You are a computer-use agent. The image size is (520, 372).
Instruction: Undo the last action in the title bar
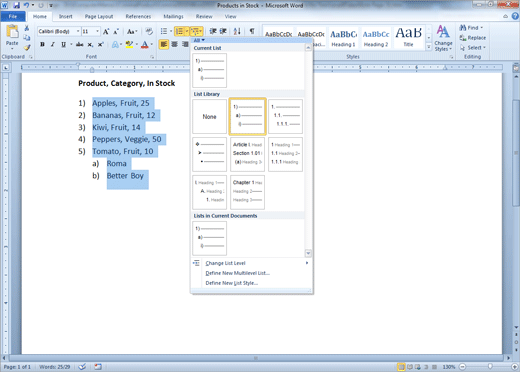[26, 5]
